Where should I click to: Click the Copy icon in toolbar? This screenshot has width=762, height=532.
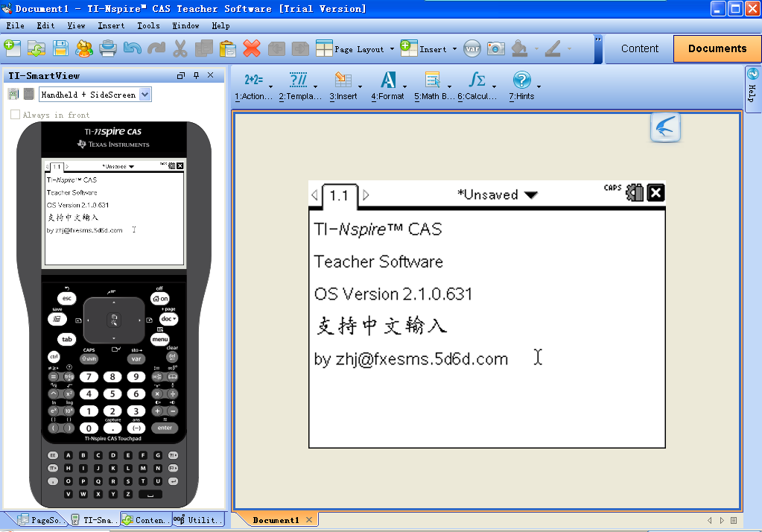pos(204,48)
